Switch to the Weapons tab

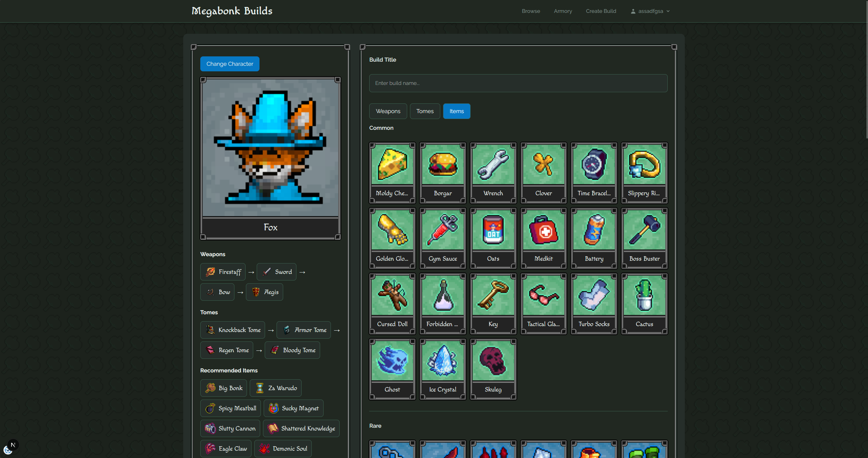pos(388,111)
